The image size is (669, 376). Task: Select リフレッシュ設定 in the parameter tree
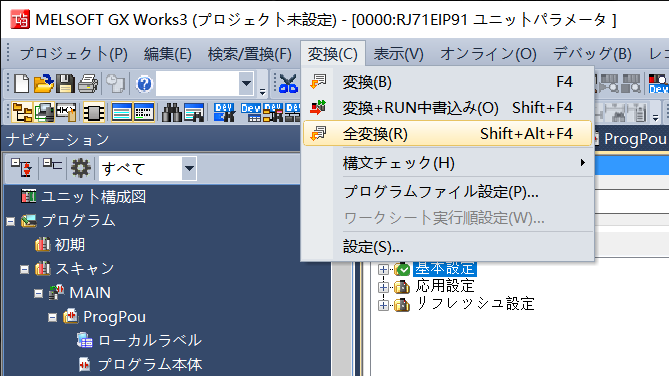coord(475,304)
